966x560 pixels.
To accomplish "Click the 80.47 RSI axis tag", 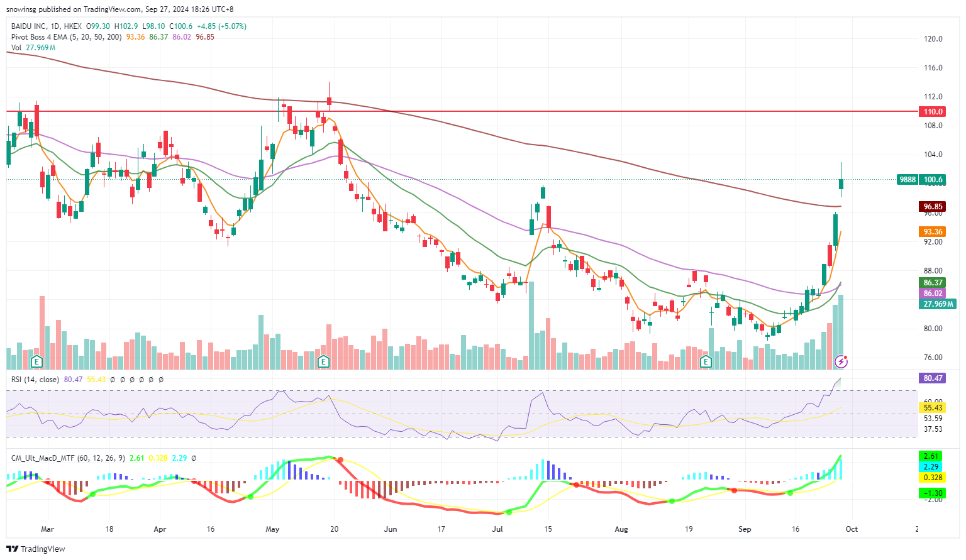I will [933, 378].
